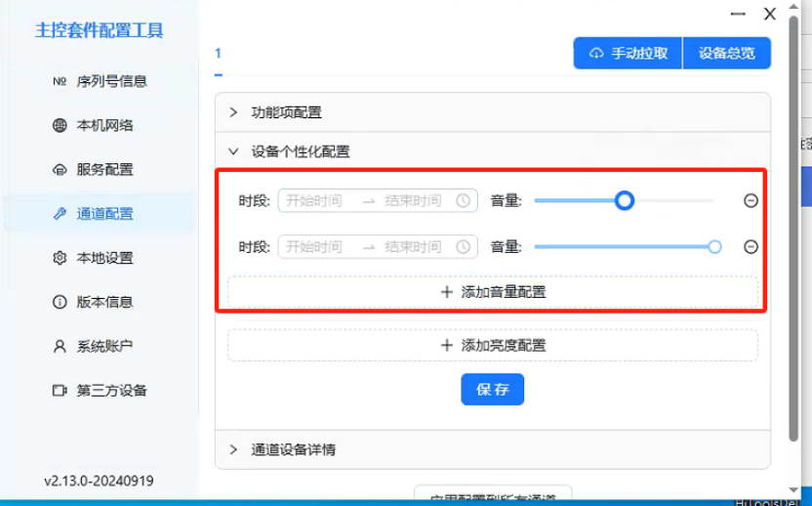Open the 序列号信息 menu item

click(111, 81)
